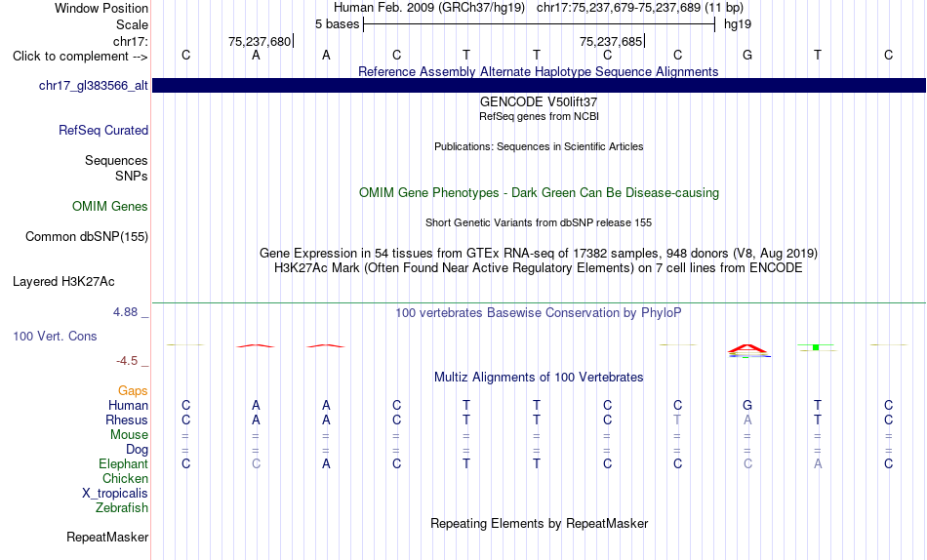Open the 100 Vert. Cons track label
927x560 pixels.
[x=55, y=336]
